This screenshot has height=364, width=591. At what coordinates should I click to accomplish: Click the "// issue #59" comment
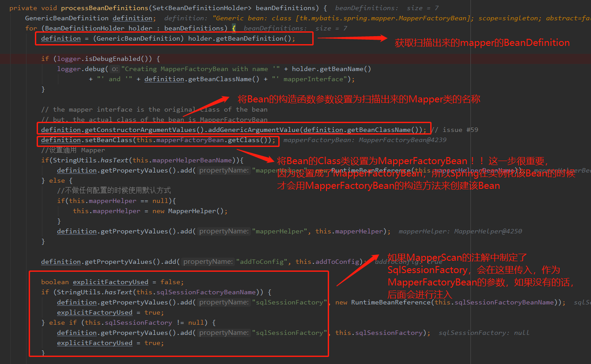coord(455,130)
